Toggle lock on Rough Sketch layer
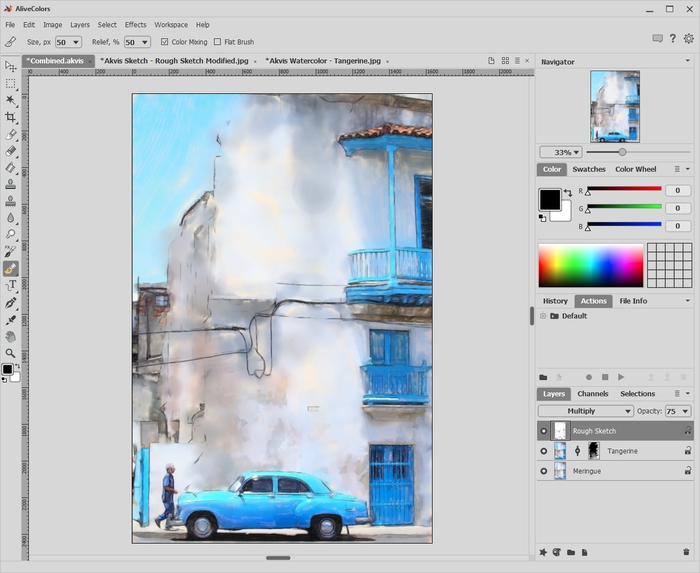 click(688, 431)
